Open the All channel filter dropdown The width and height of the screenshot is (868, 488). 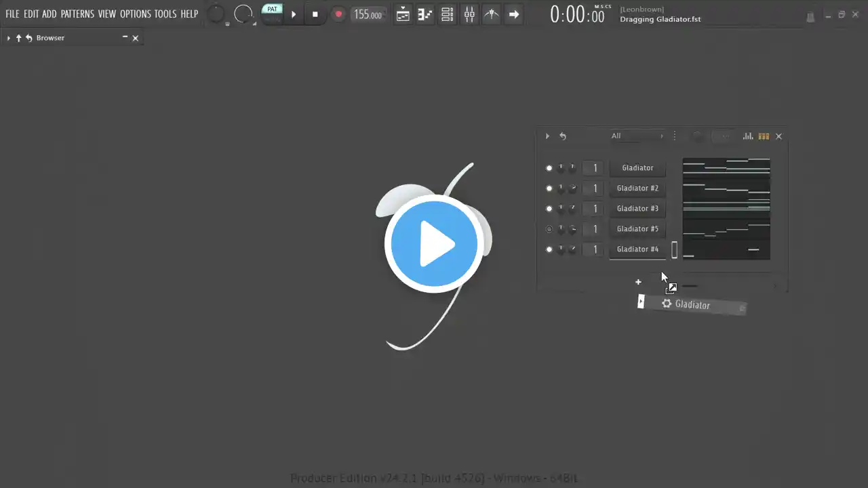click(637, 136)
